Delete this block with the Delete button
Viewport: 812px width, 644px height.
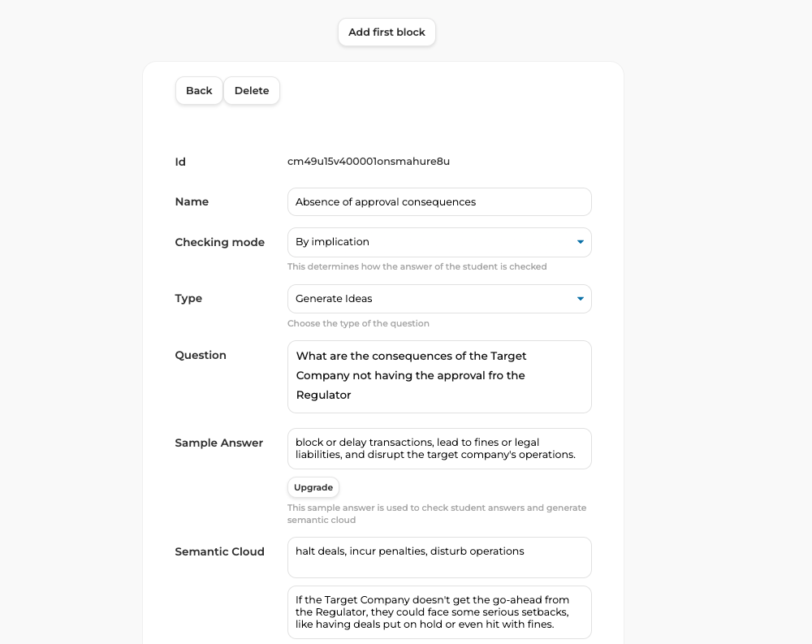252,91
